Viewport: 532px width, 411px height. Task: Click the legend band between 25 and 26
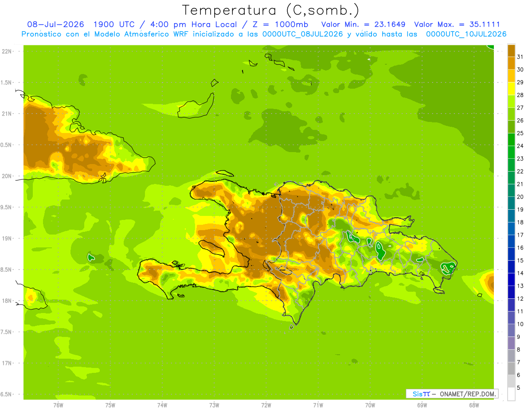511,127
